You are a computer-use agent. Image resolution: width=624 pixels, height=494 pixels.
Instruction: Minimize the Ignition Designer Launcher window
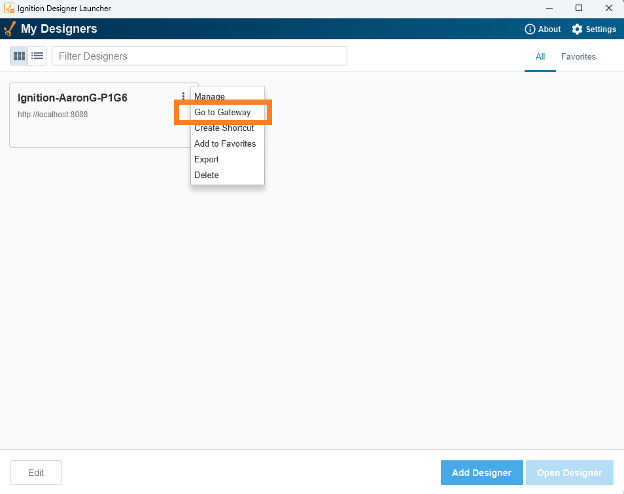[x=549, y=8]
